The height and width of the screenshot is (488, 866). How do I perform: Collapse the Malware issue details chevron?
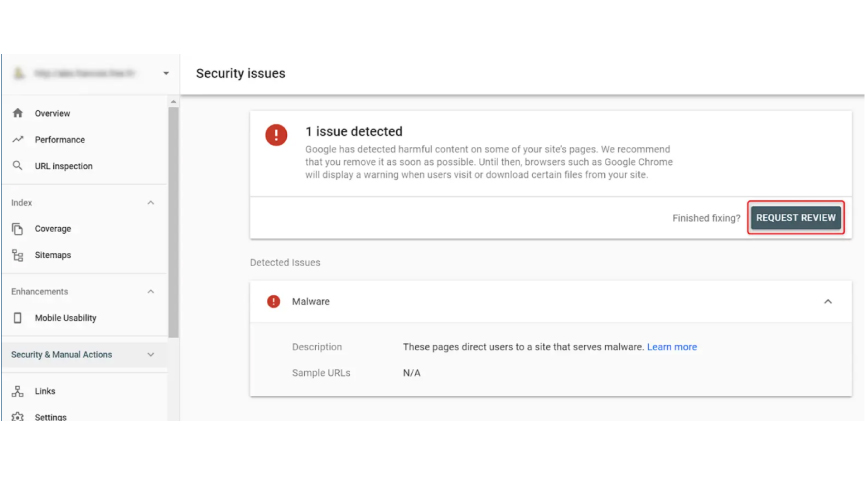pos(828,301)
